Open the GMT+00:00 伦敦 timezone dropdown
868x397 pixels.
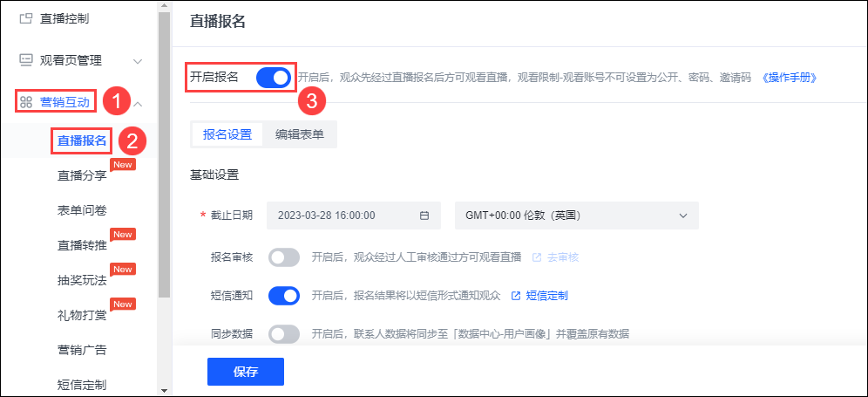tap(577, 216)
